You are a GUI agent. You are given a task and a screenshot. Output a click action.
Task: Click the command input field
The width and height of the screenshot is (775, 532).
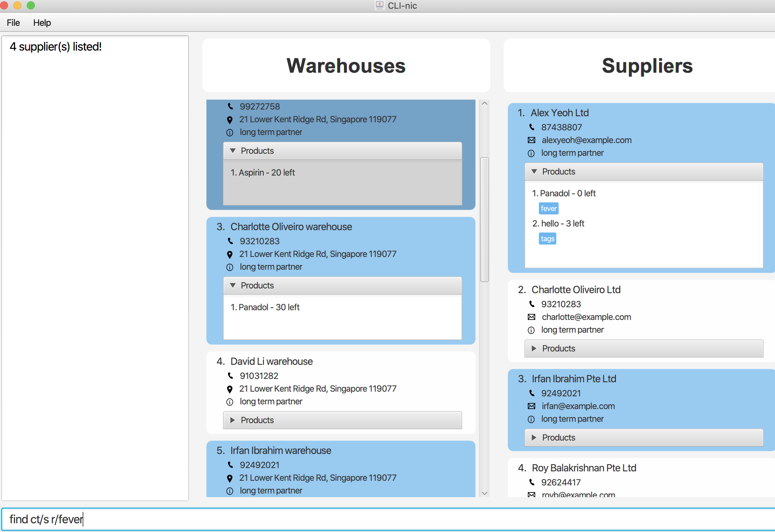coord(385,519)
